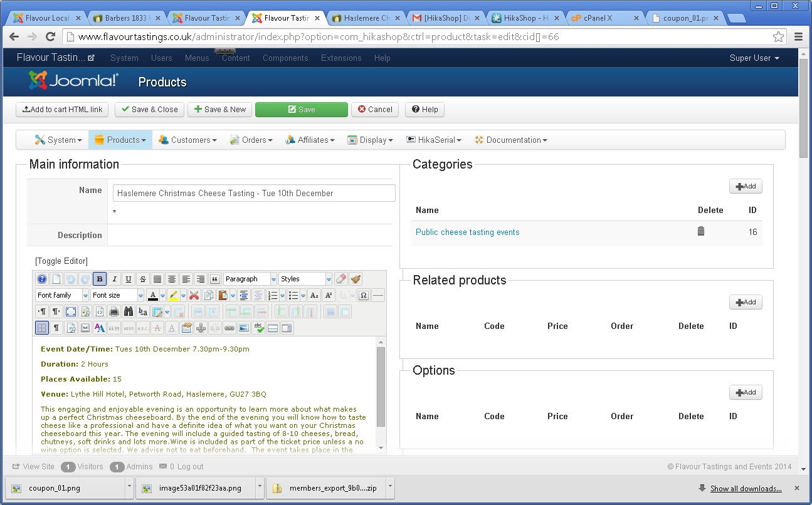The height and width of the screenshot is (505, 812).
Task: Apply superscript formatting
Action: [328, 296]
